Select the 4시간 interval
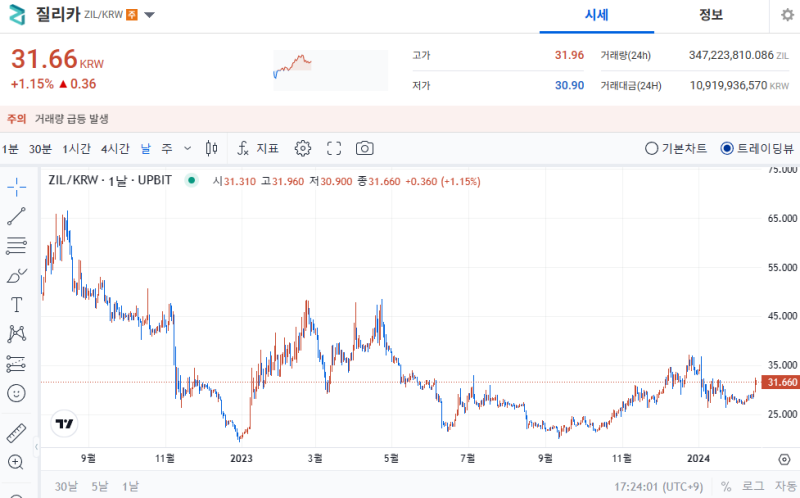800x498 pixels. pyautogui.click(x=115, y=148)
